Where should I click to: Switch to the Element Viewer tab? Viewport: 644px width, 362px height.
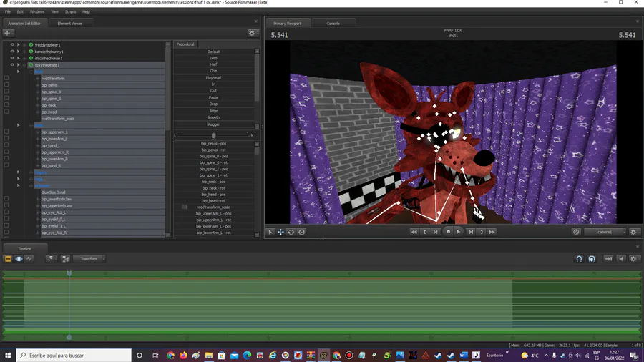pos(70,24)
